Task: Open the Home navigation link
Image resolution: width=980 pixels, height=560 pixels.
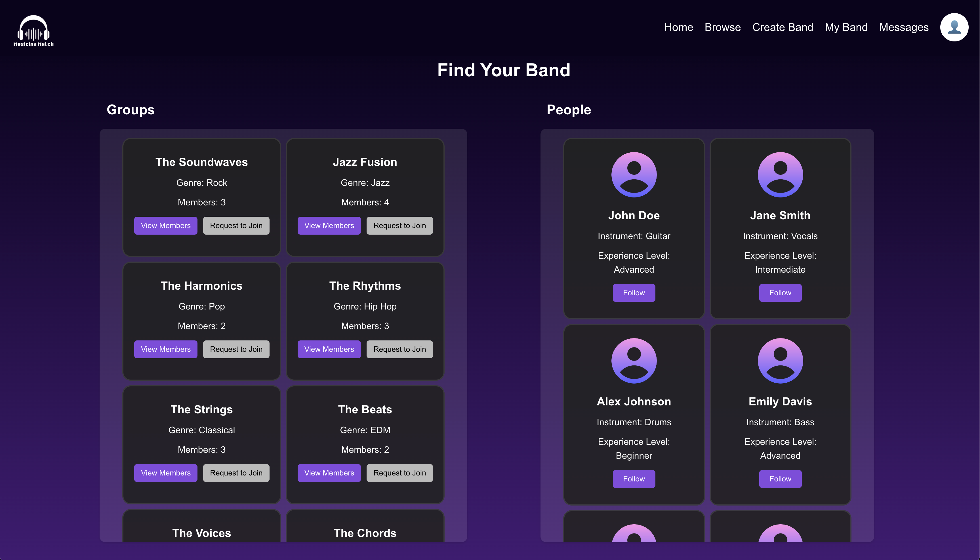Action: [x=678, y=27]
